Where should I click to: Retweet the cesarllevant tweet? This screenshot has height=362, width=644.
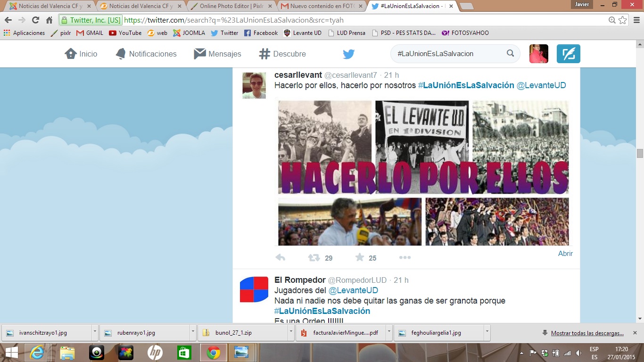coord(314,257)
